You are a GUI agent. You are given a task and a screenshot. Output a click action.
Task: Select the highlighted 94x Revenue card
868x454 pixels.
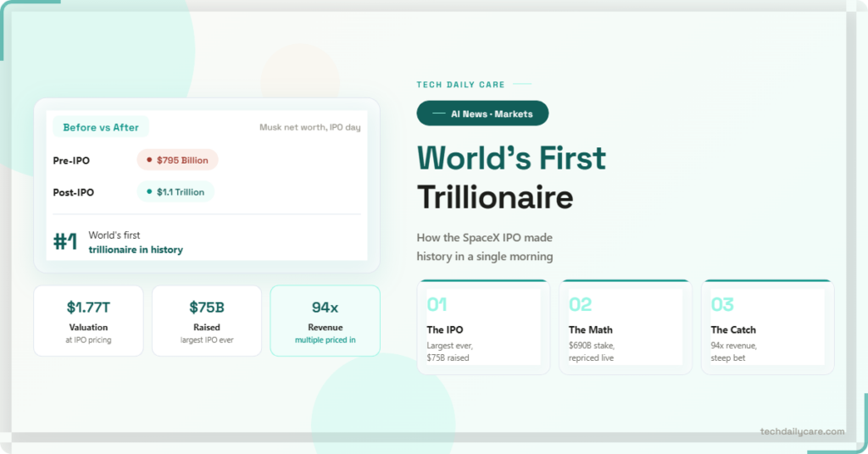[x=325, y=321]
